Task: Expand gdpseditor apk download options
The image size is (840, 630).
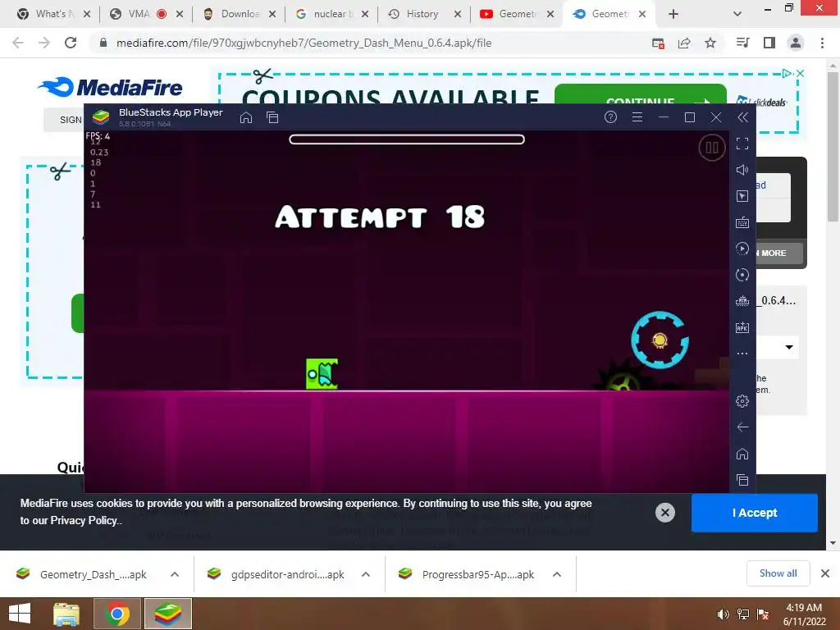Action: [366, 574]
